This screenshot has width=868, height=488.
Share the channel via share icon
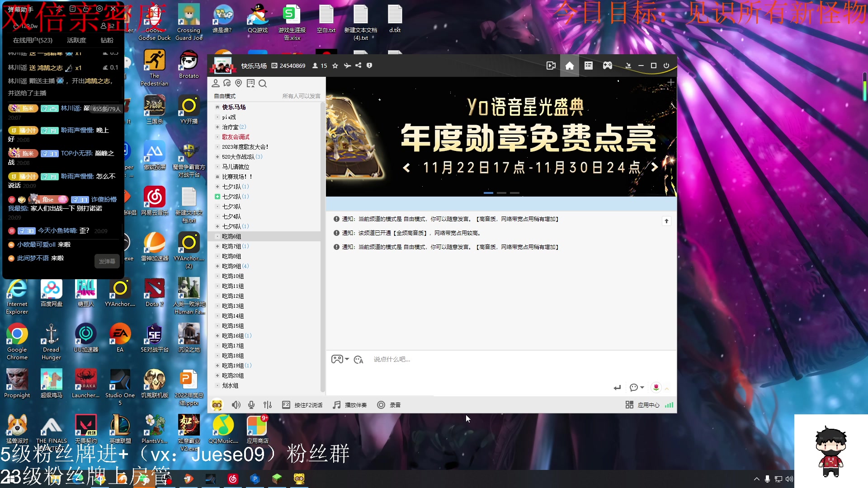point(358,66)
